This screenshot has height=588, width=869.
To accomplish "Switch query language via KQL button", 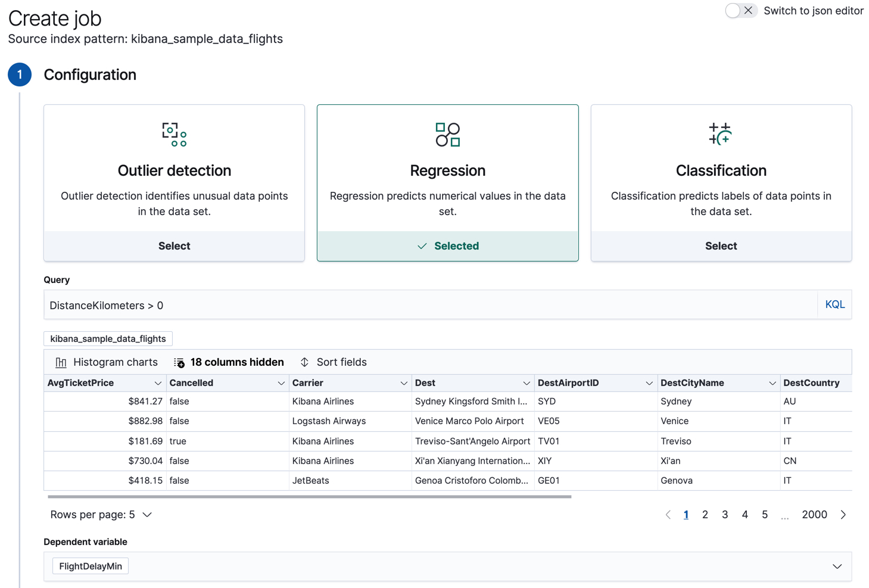I will pyautogui.click(x=834, y=304).
